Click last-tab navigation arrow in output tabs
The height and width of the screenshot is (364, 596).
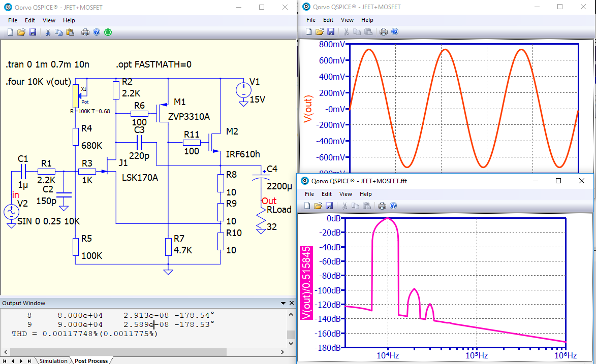point(29,361)
